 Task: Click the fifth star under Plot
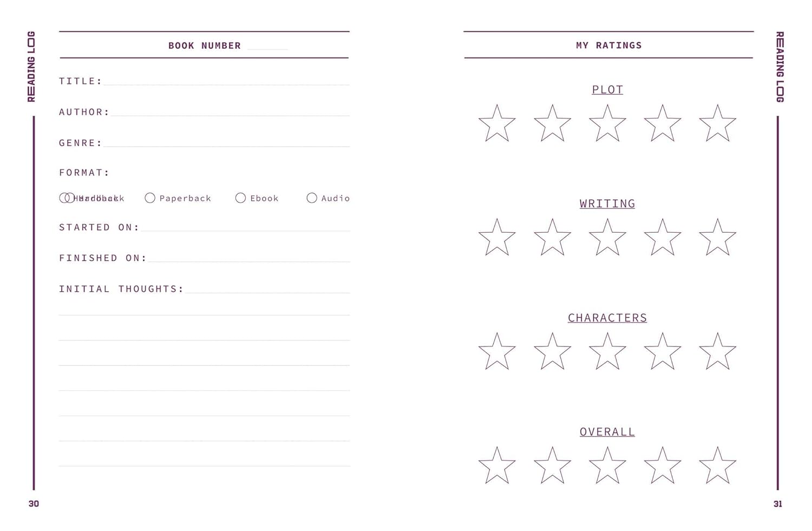point(717,124)
